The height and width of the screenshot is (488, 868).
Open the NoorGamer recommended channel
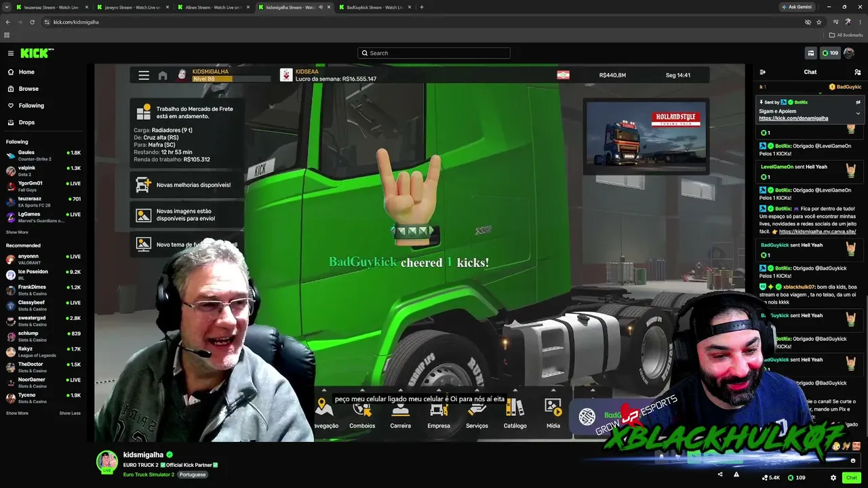[43, 382]
